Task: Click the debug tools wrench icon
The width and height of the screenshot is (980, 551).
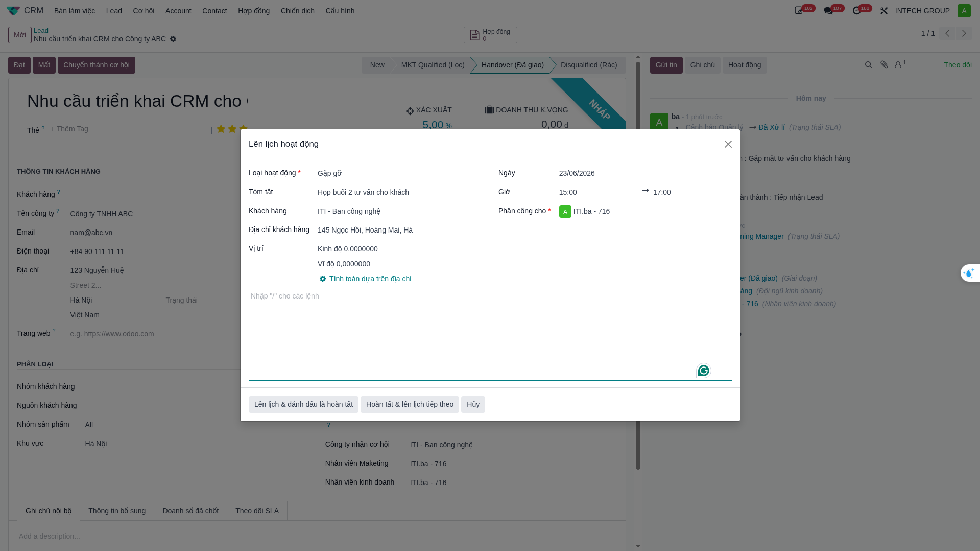Action: [884, 11]
